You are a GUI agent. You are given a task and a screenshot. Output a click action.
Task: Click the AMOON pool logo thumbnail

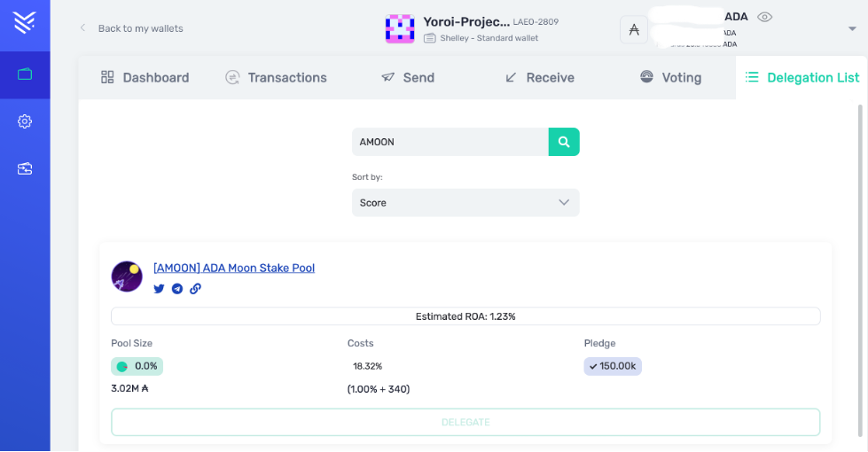click(x=127, y=277)
